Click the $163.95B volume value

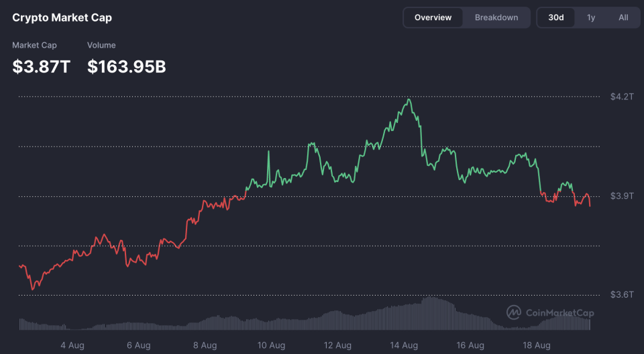pos(127,67)
